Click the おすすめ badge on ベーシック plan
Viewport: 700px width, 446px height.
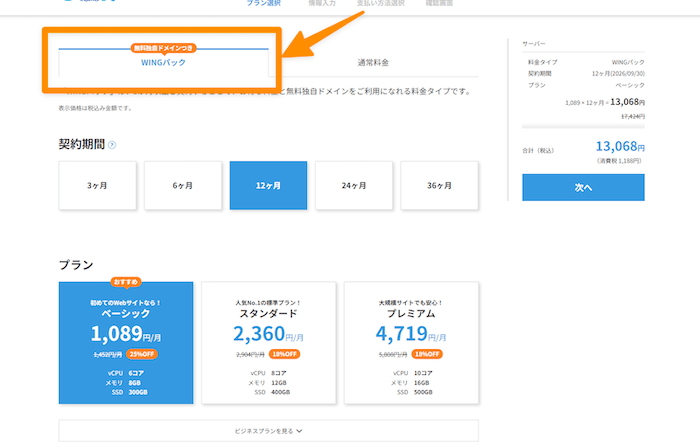pyautogui.click(x=126, y=282)
